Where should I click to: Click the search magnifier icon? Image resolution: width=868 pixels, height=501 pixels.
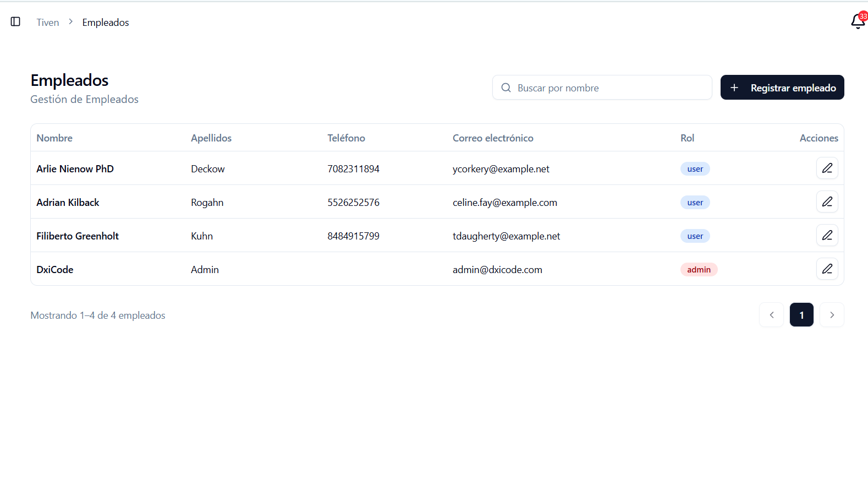point(506,88)
